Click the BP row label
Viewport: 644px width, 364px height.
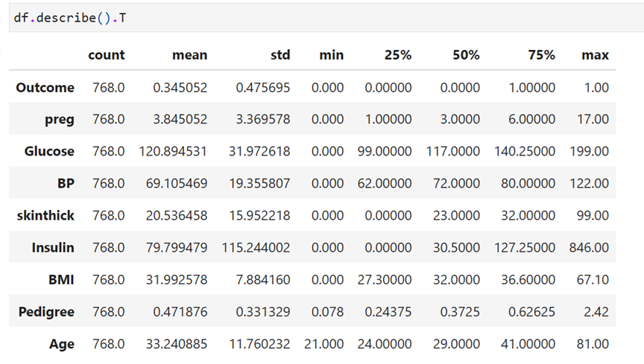[66, 183]
